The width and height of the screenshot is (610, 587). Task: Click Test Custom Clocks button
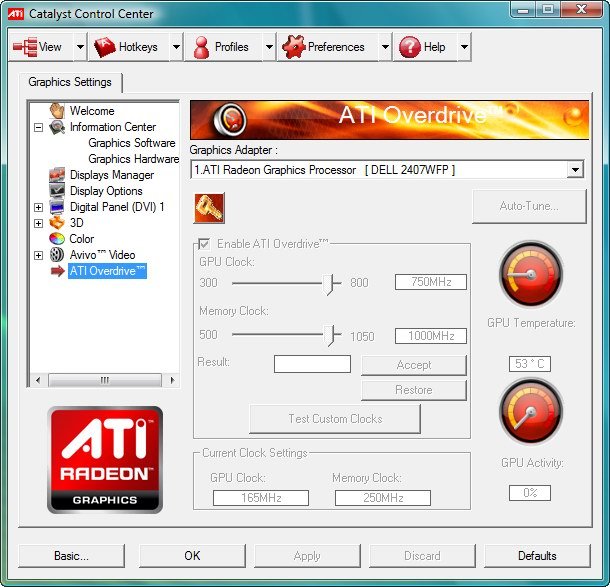click(x=335, y=419)
